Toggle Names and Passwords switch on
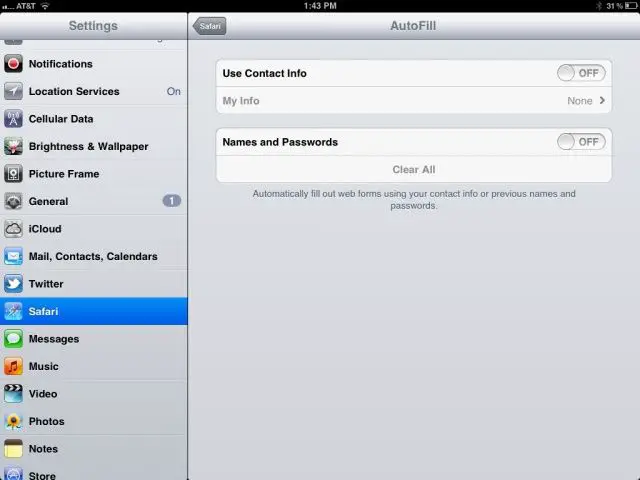Screen dimensions: 640x480 (581, 142)
